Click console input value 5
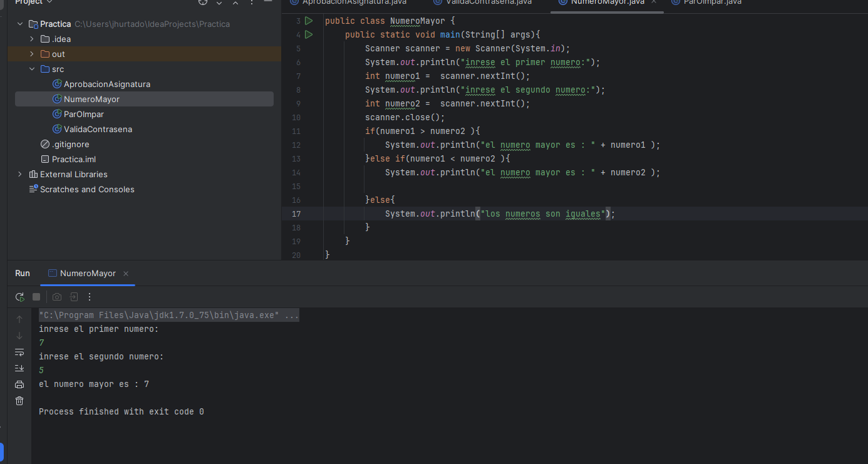 coord(41,370)
